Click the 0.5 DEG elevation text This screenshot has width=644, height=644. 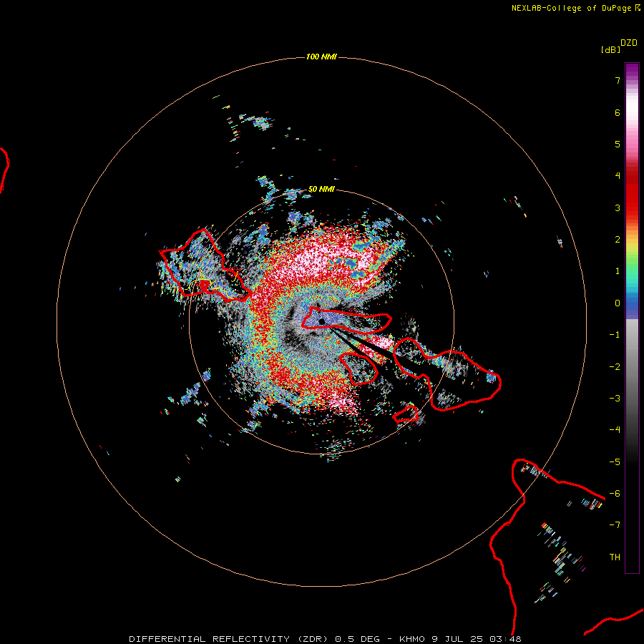coord(359,639)
